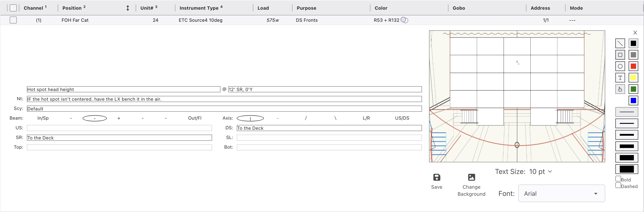Image resolution: width=644 pixels, height=212 pixels.
Task: Select the text tool
Action: (620, 78)
